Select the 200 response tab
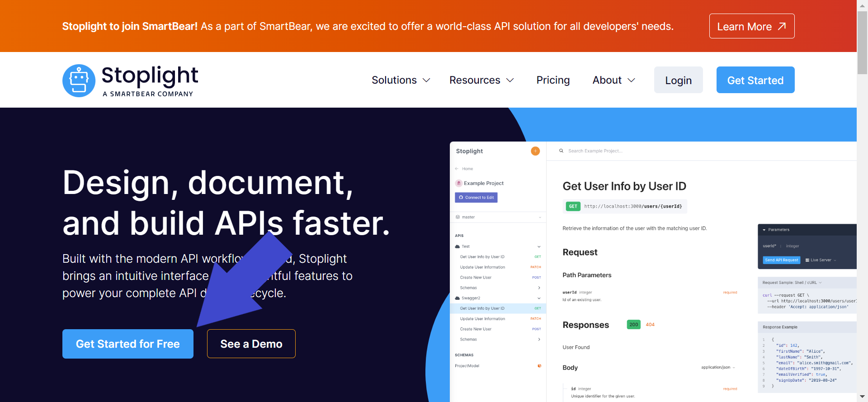This screenshot has height=402, width=868. click(x=634, y=325)
